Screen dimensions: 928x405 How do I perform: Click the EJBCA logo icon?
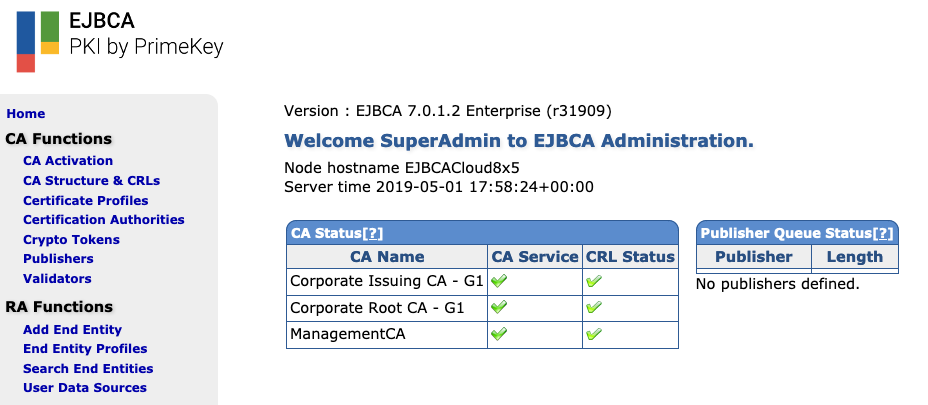[38, 40]
